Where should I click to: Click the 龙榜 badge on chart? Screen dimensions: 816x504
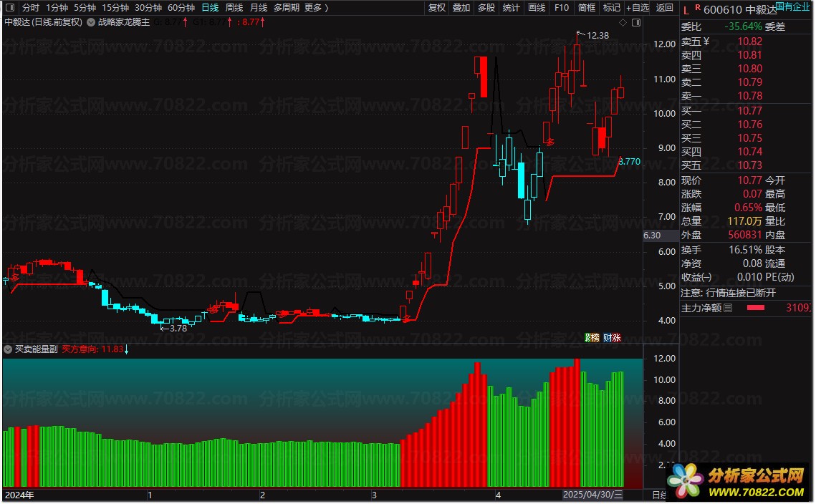tap(592, 338)
